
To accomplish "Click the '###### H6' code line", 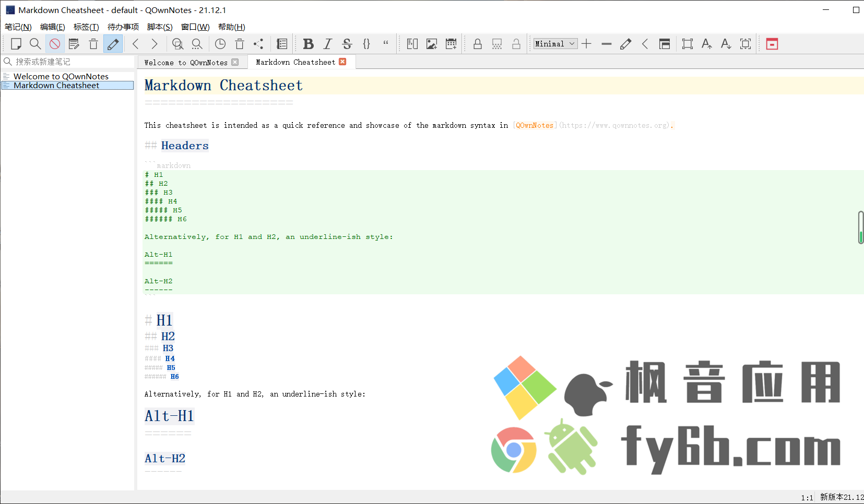I will [165, 219].
